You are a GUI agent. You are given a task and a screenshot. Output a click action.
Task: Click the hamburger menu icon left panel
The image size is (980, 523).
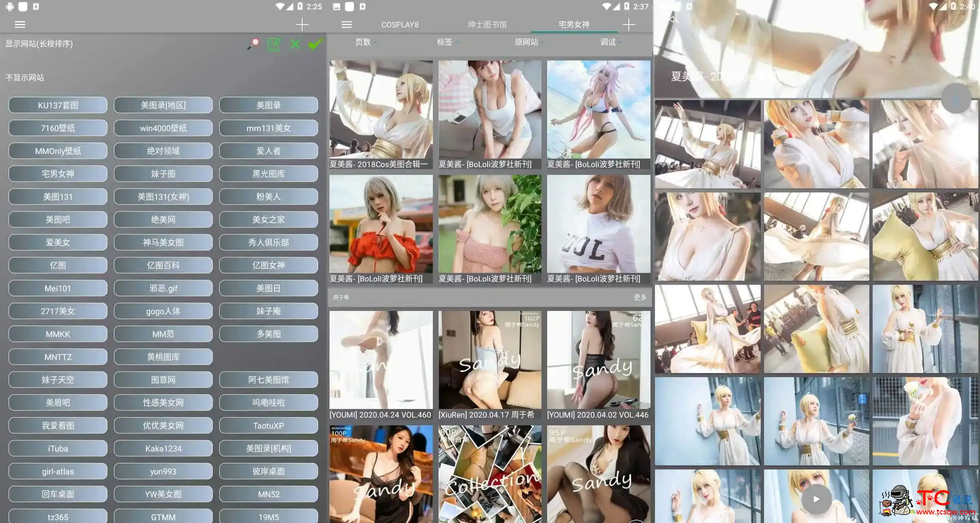click(x=20, y=24)
